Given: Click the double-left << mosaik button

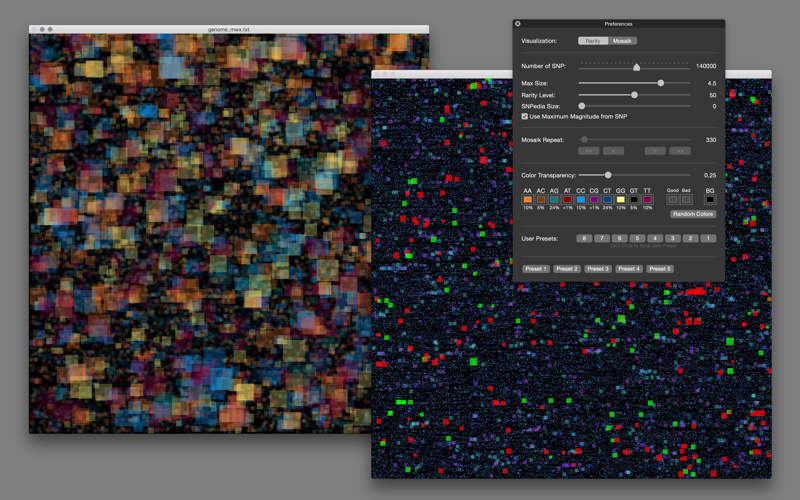Looking at the screenshot, I should 589,151.
